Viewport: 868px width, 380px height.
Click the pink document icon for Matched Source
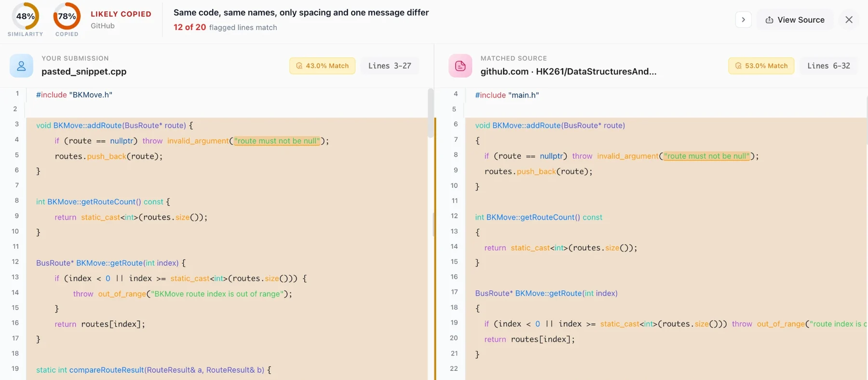[460, 66]
